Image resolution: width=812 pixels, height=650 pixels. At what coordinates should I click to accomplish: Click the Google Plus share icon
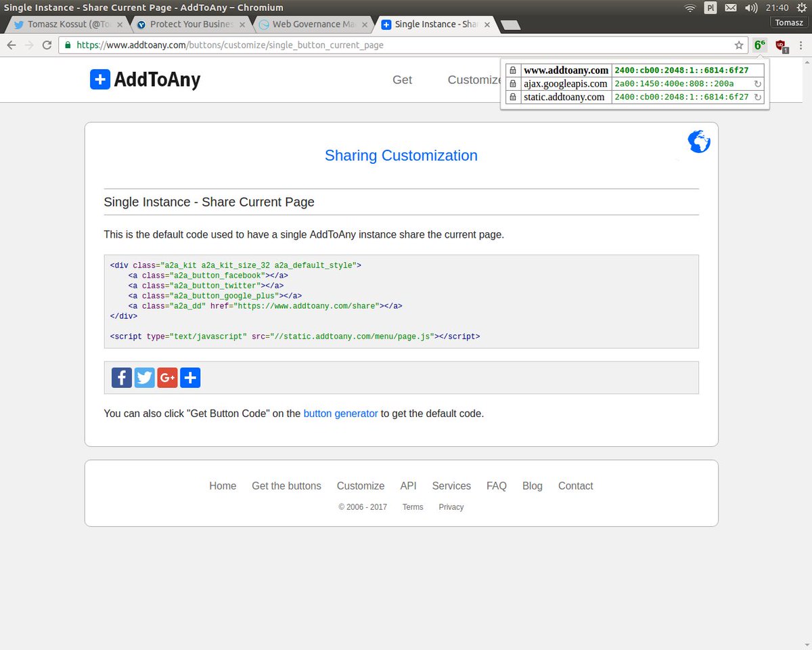click(168, 378)
